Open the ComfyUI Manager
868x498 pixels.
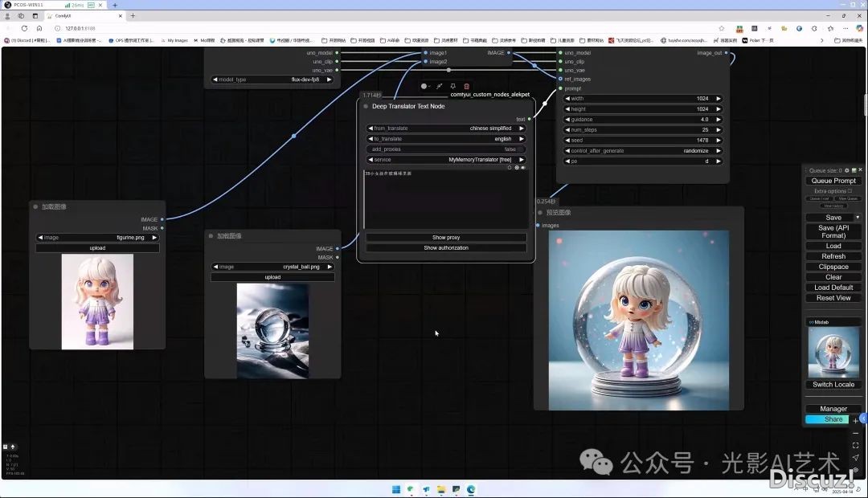pyautogui.click(x=833, y=409)
